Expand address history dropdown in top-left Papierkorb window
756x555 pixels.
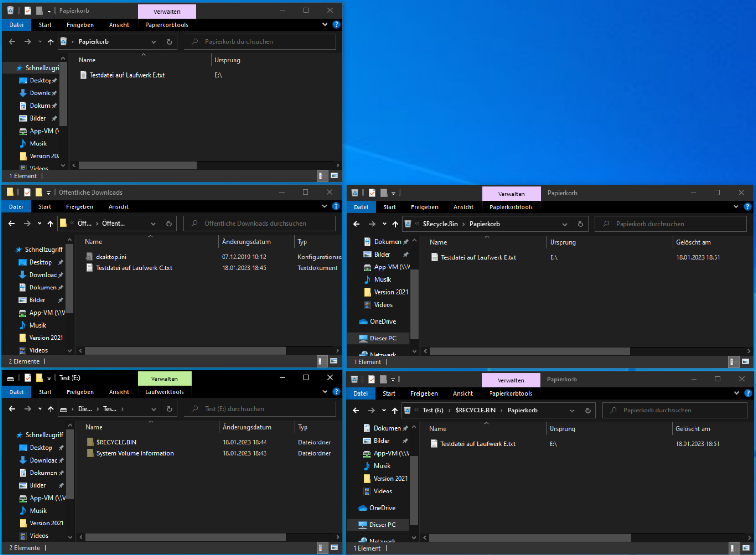coord(153,42)
